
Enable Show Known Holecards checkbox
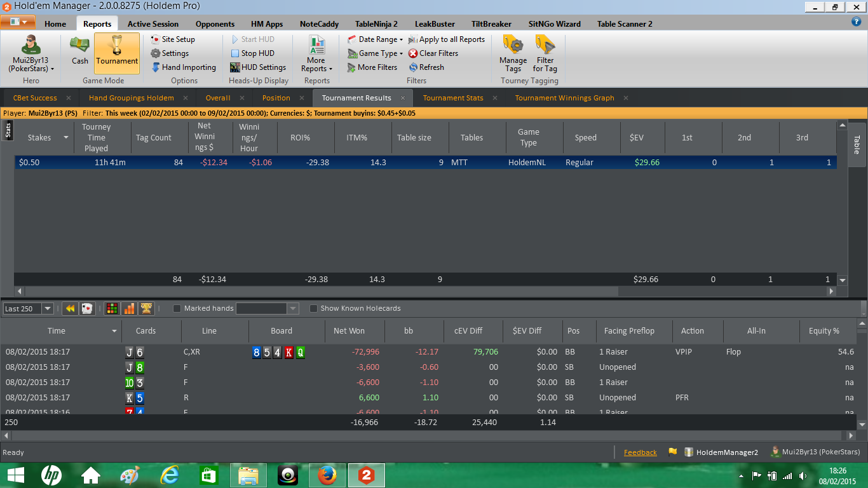(313, 309)
